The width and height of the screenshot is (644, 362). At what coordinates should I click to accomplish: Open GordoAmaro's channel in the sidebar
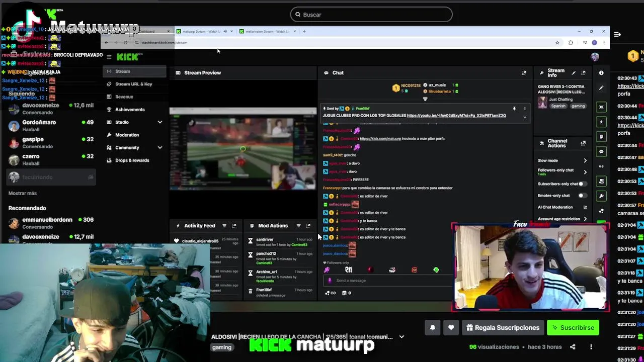point(50,126)
